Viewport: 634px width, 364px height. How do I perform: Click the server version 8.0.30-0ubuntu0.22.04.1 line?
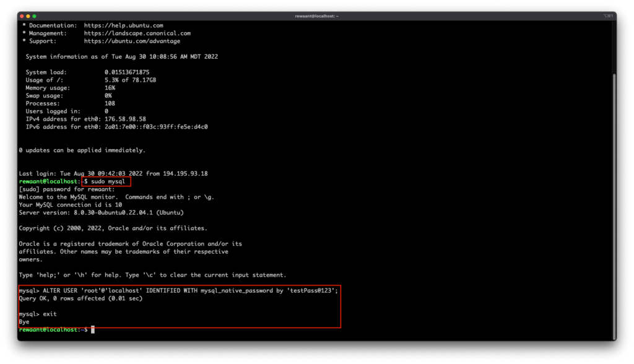(101, 212)
